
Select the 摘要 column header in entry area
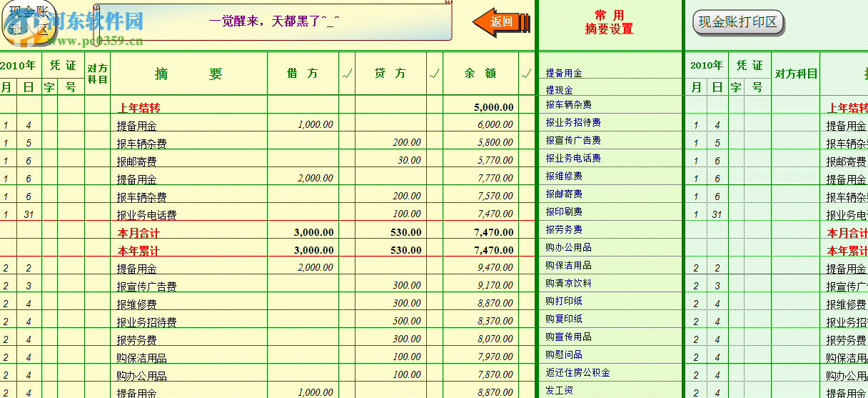click(188, 74)
